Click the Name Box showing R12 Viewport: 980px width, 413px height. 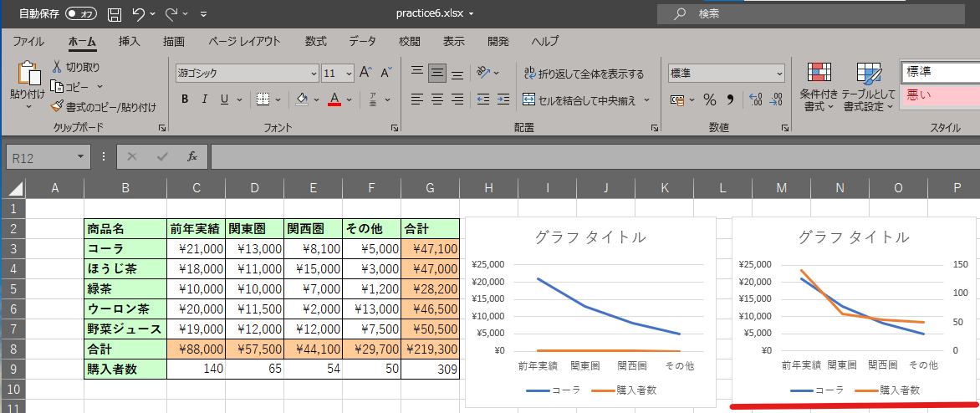tap(48, 157)
